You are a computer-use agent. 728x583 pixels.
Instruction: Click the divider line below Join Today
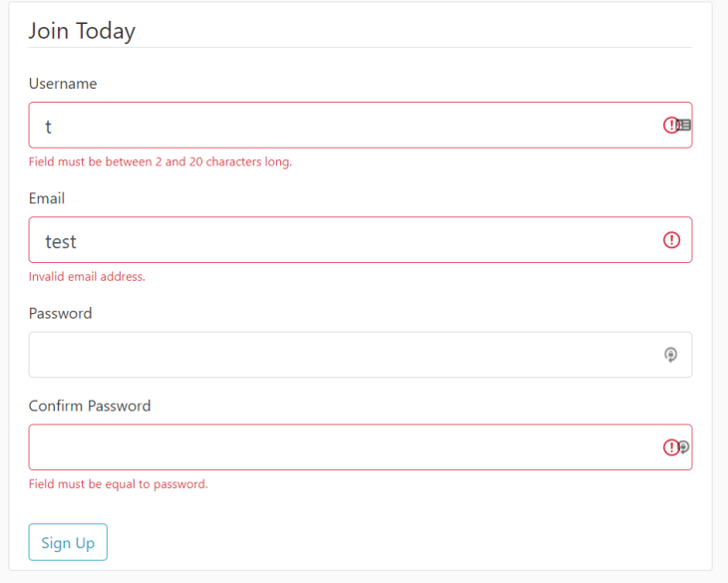360,48
